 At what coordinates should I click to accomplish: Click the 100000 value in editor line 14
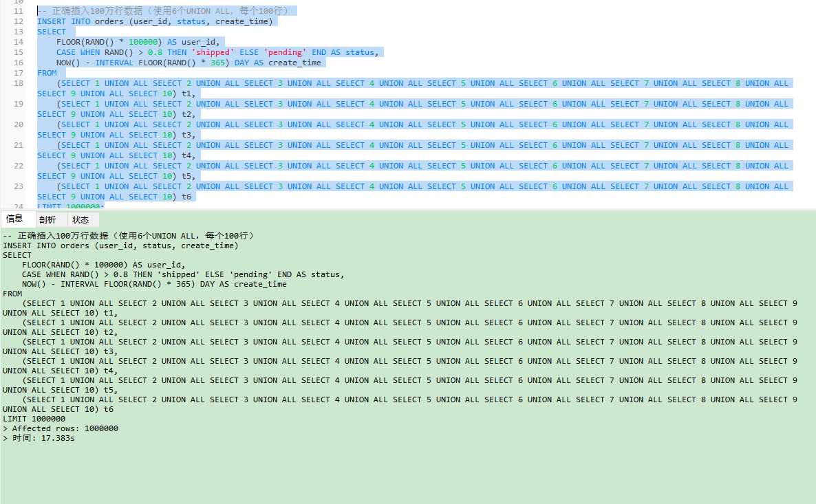[x=145, y=42]
